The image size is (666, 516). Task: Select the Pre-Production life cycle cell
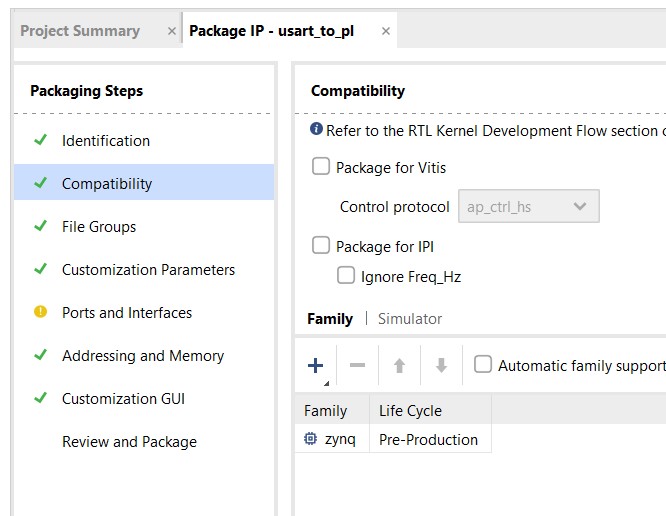pyautogui.click(x=429, y=439)
